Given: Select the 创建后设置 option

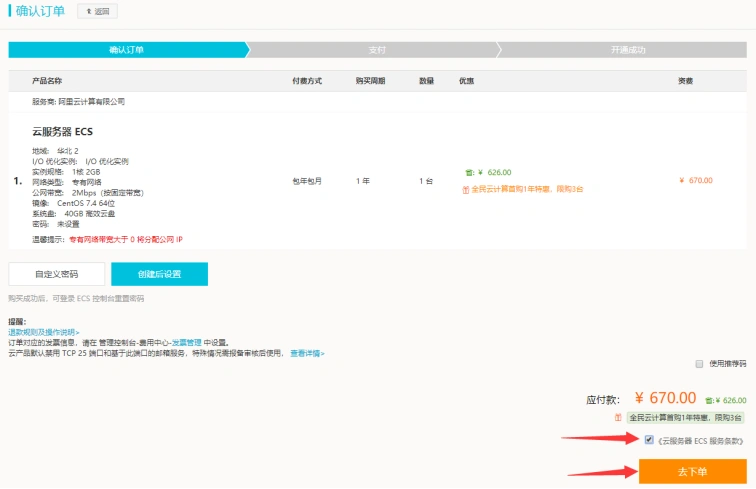Looking at the screenshot, I should [159, 274].
